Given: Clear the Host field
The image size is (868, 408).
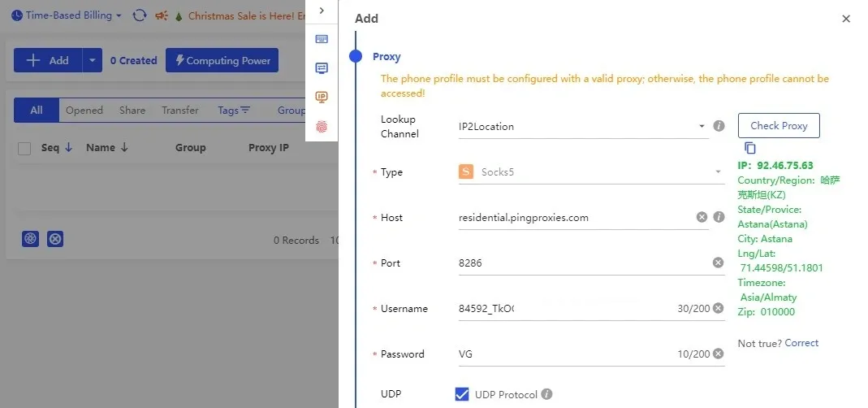Looking at the screenshot, I should 702,217.
